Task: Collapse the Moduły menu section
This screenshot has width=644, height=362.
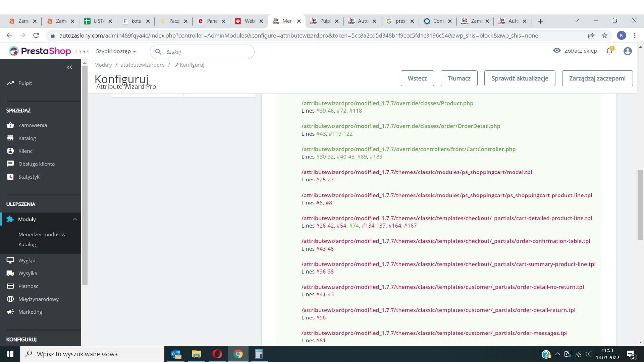Action: coord(75,219)
